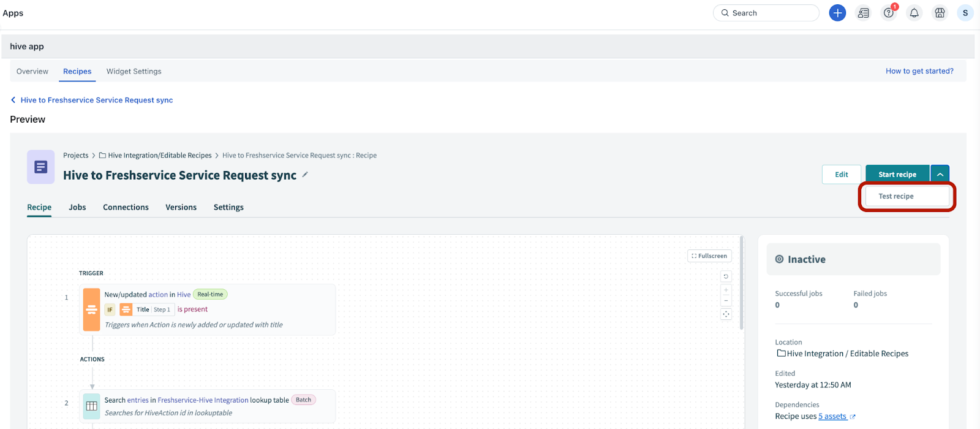Open the How to get started link

coord(919,71)
